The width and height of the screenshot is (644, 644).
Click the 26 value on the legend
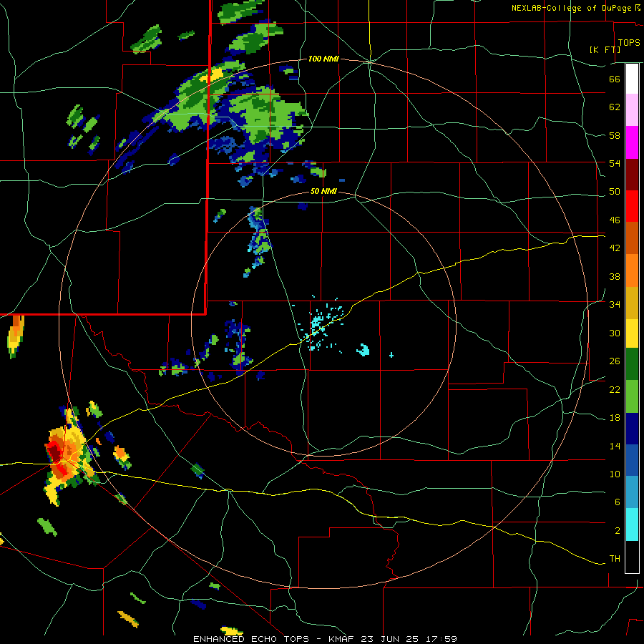[x=615, y=361]
